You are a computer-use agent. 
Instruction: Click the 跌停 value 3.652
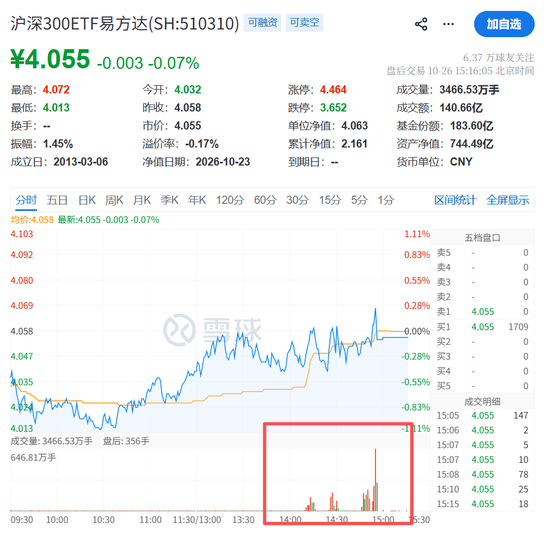tap(333, 108)
